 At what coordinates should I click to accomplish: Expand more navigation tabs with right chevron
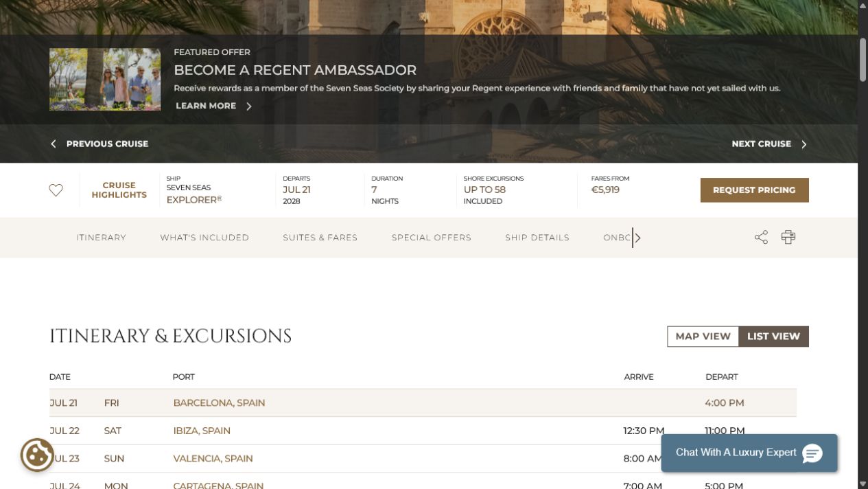tap(638, 238)
